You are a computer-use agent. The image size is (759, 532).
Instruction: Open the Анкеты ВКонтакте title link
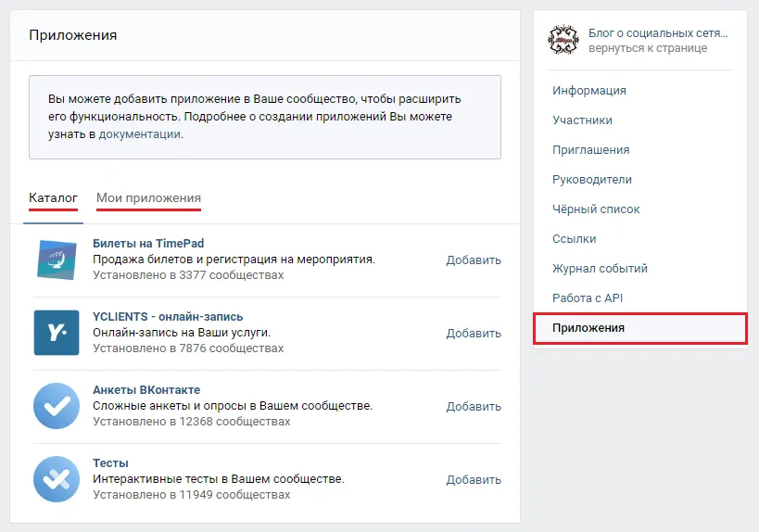pyautogui.click(x=146, y=389)
